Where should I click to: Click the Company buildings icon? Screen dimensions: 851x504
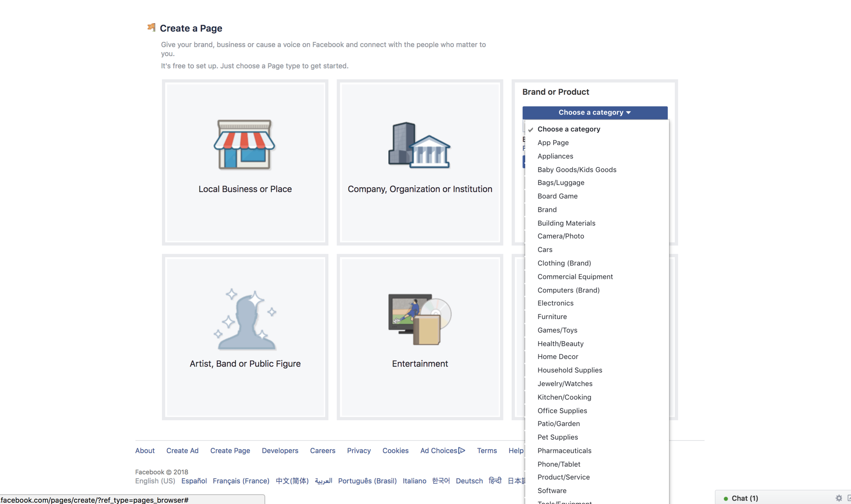click(x=419, y=145)
